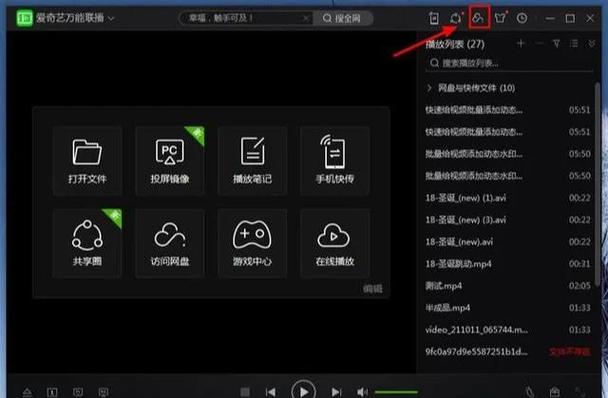Click the 编辑 link below the tiles

[x=373, y=289]
